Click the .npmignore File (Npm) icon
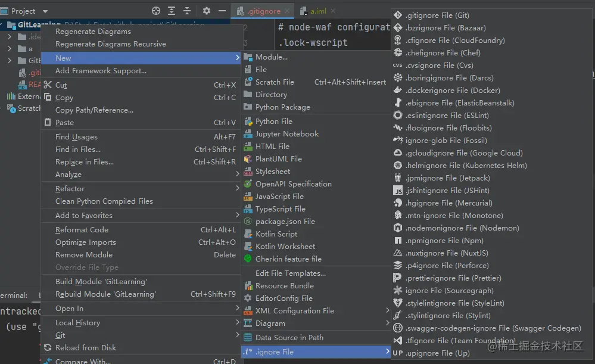This screenshot has height=364, width=595. (398, 241)
